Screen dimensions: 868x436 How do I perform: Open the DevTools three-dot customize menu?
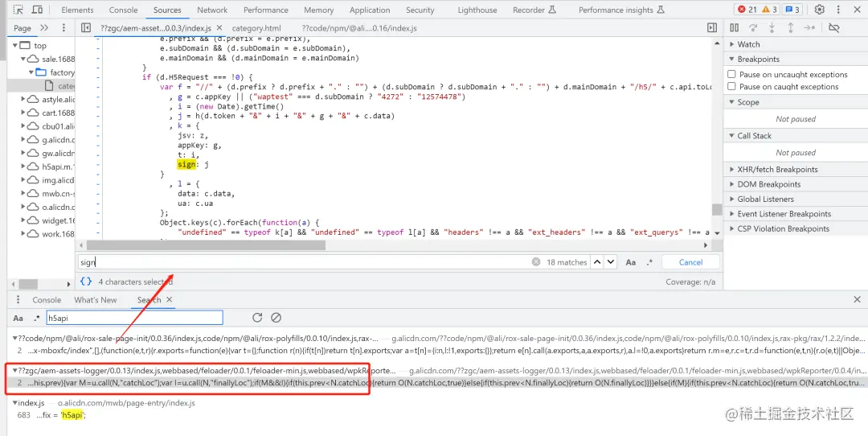(x=838, y=10)
